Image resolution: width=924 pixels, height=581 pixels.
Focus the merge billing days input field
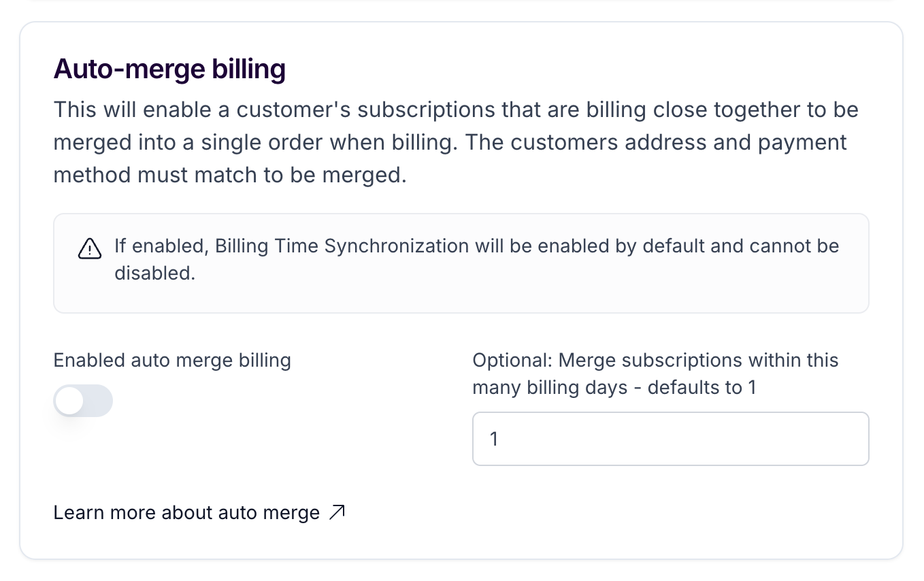click(671, 439)
